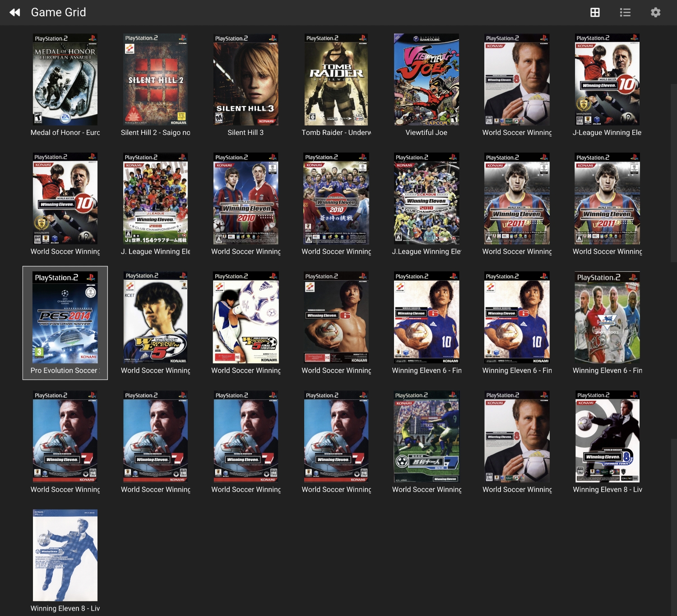Open Tomb Raider Underworld game cover
The image size is (677, 616).
[336, 79]
